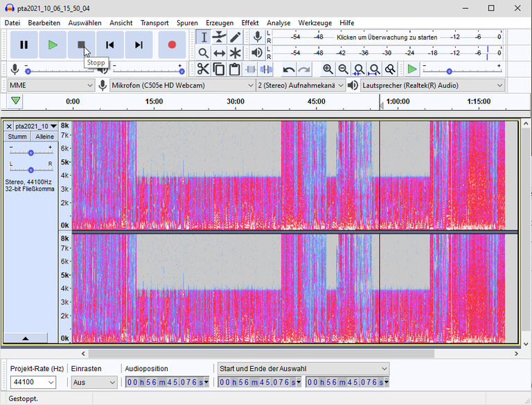Toggle the Stumm mute button

(x=17, y=136)
